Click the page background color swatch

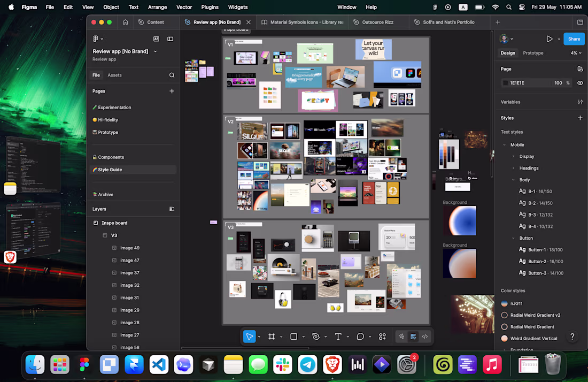point(505,83)
